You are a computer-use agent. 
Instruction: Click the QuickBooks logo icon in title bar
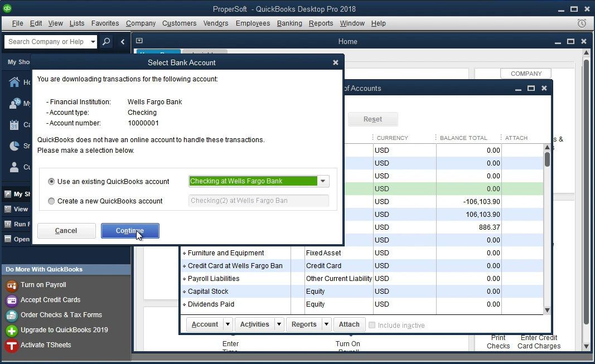7,8
